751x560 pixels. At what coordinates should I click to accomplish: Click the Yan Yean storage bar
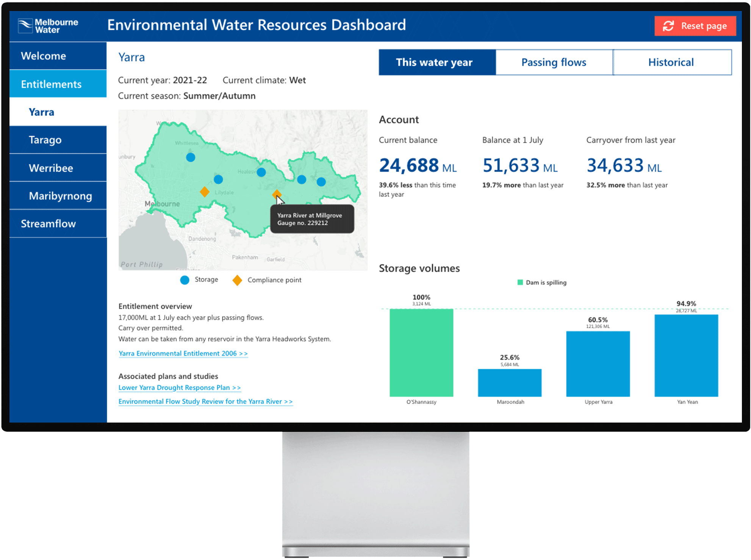click(686, 356)
